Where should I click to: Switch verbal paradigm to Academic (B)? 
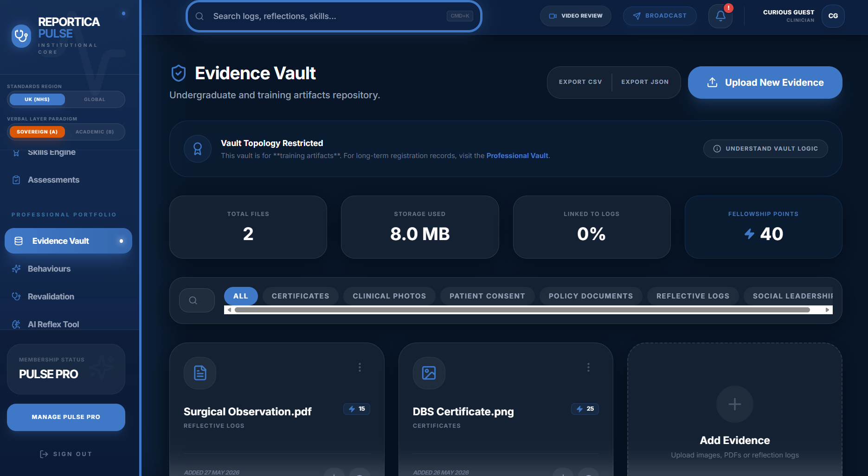[x=95, y=132]
